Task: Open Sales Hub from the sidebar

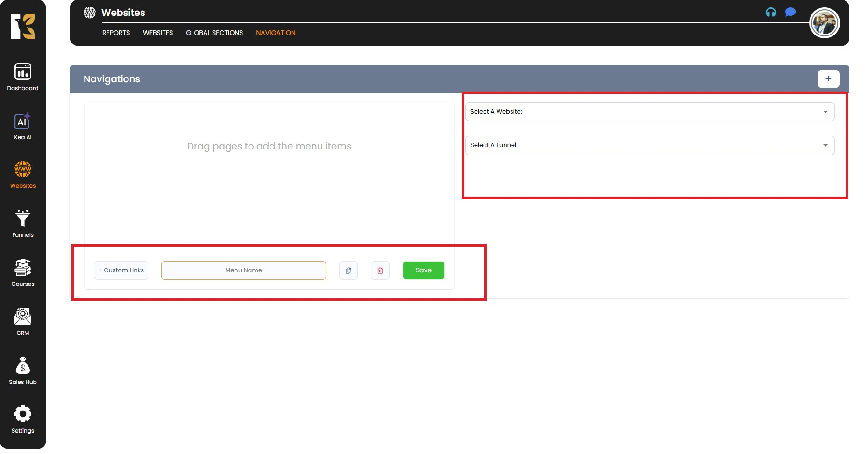Action: [x=23, y=370]
